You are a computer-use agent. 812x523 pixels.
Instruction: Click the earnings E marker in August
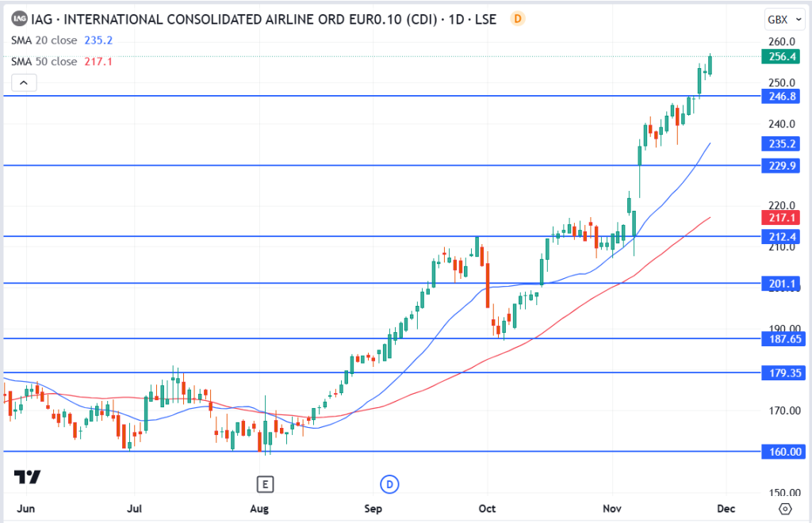[x=265, y=483]
